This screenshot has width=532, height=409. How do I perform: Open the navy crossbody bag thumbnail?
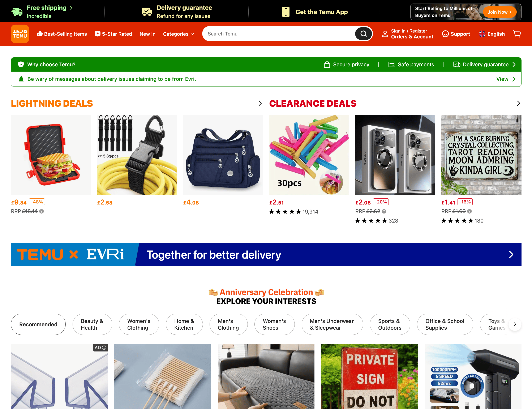point(223,155)
